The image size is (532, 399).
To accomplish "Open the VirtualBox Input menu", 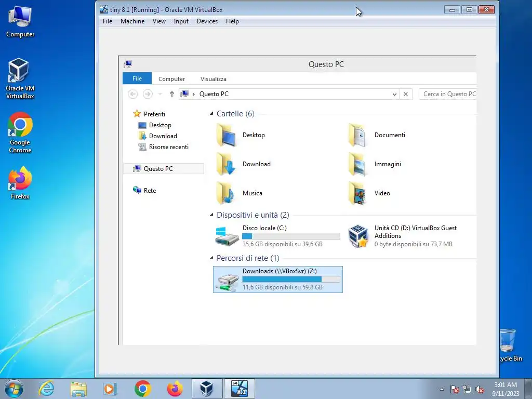I will [181, 21].
